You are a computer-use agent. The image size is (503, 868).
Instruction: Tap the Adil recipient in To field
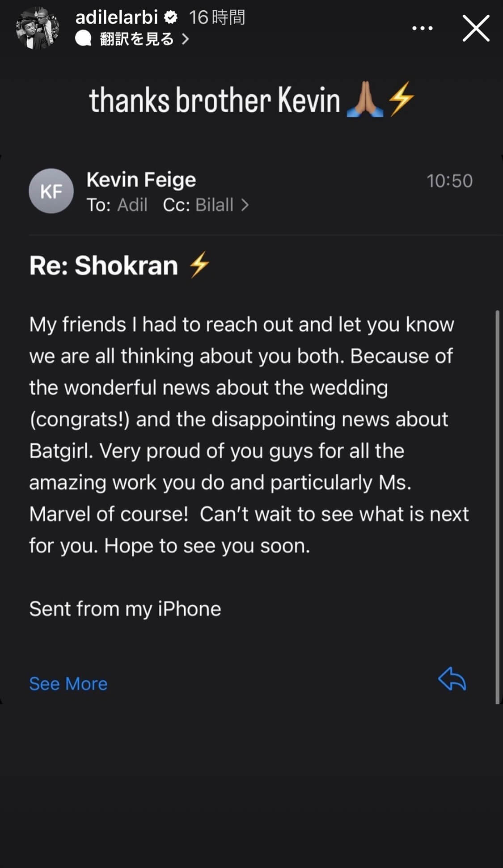(132, 205)
